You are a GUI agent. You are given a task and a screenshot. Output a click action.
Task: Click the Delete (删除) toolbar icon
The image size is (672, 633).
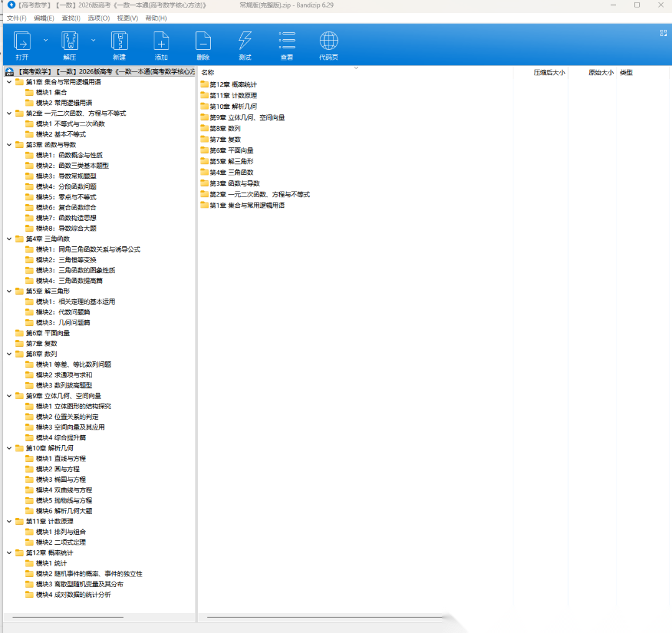coord(203,42)
